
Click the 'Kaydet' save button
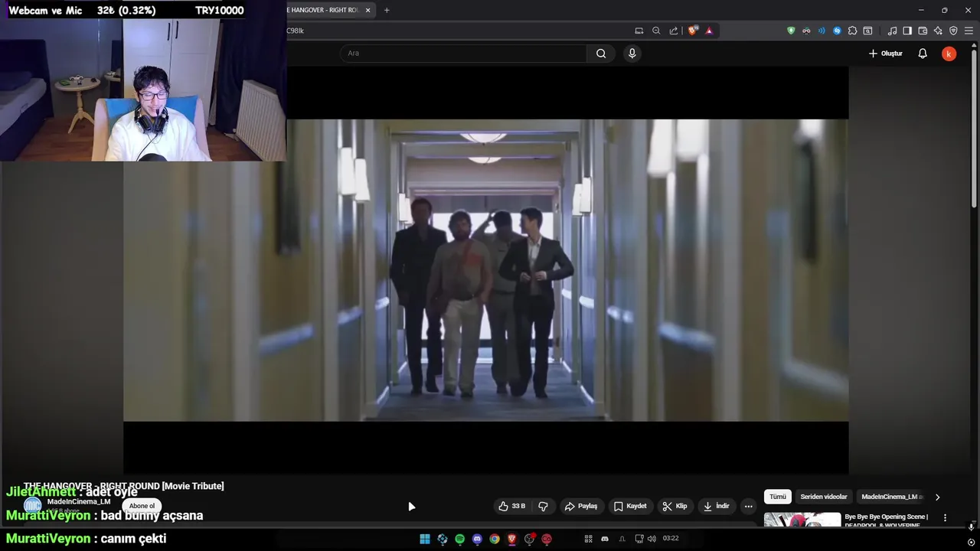630,506
